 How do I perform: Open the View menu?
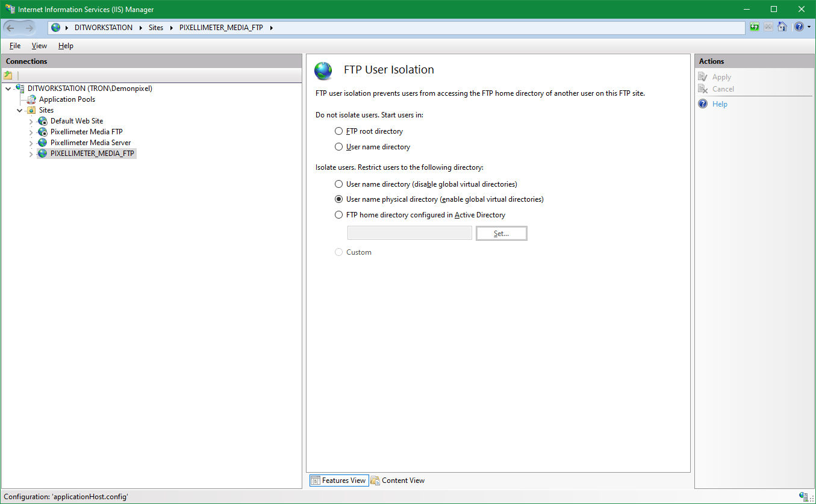click(39, 46)
